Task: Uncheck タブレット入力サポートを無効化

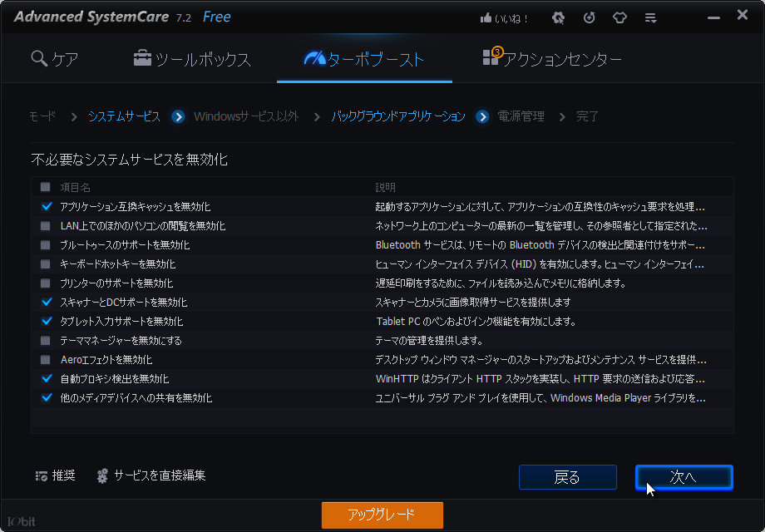Action: (46, 322)
